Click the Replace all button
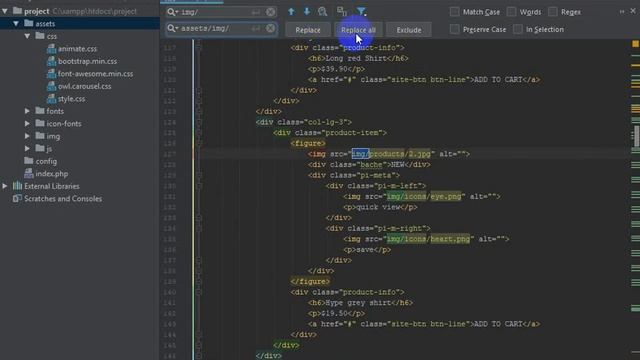The height and width of the screenshot is (360, 640). (358, 30)
